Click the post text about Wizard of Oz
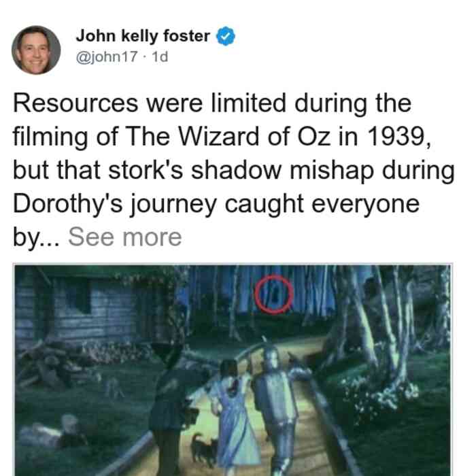 click(x=234, y=170)
